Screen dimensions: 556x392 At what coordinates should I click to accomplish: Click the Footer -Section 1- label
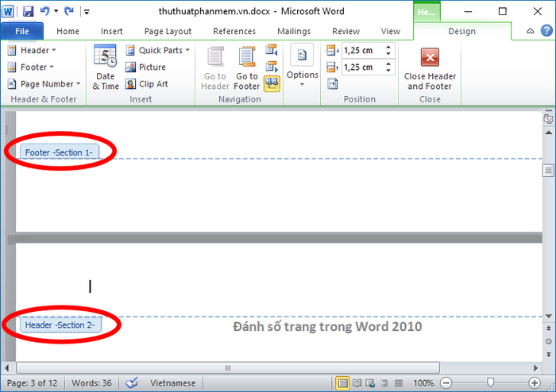tap(59, 152)
